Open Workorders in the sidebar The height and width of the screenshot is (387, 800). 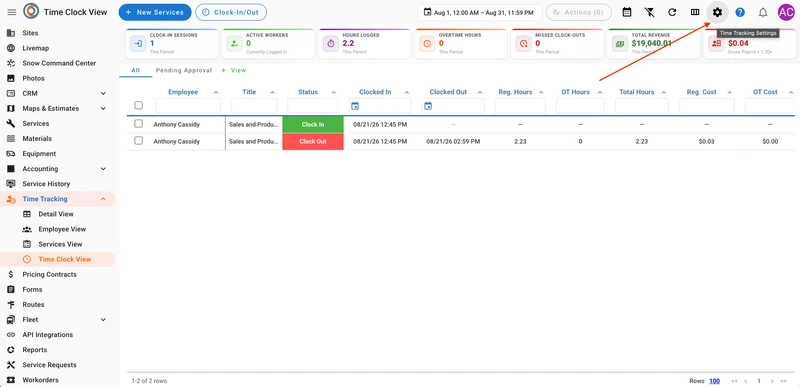coord(40,380)
